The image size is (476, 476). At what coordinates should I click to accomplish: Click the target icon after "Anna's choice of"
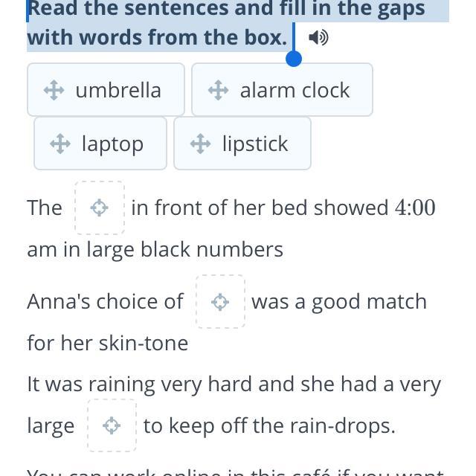point(220,301)
